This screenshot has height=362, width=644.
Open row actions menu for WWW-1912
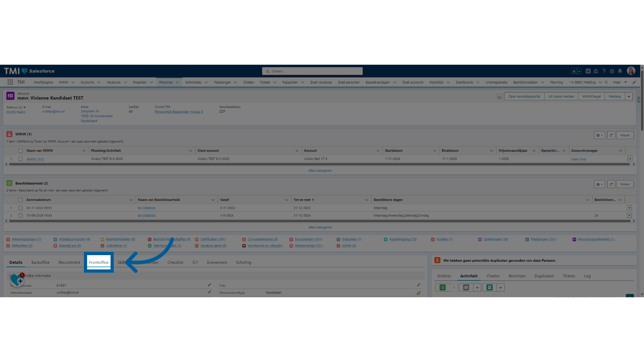tap(630, 159)
